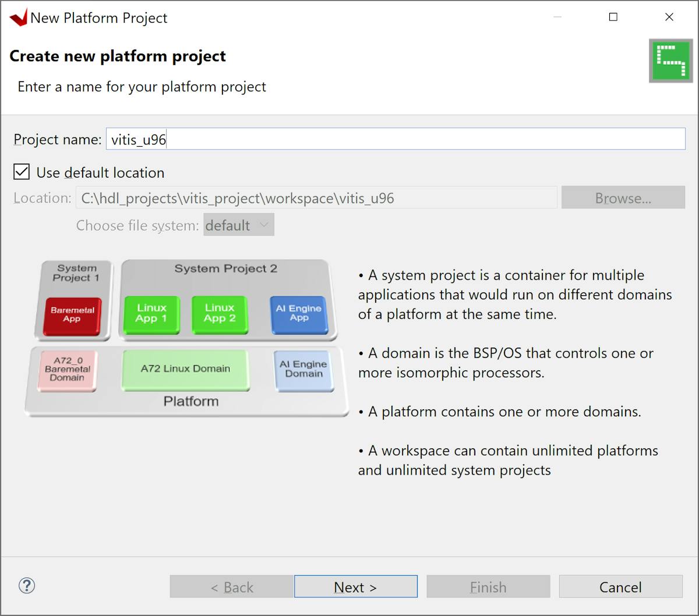Viewport: 699px width, 616px height.
Task: Click the Finish button
Action: pos(488,587)
